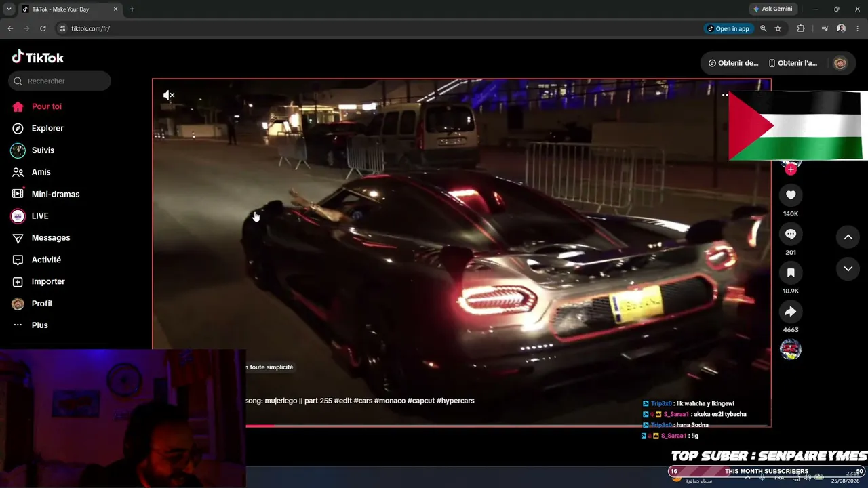View site information for tiktok.com
This screenshot has width=868, height=488.
tap(62, 28)
